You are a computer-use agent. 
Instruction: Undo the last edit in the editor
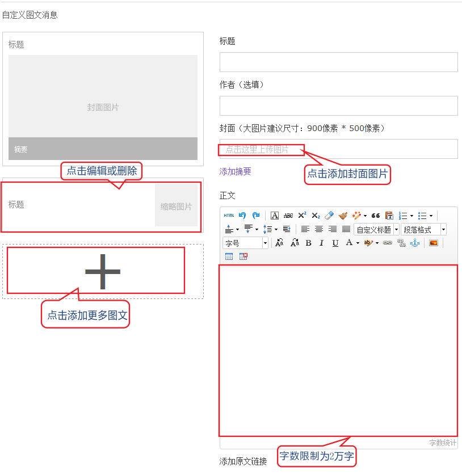242,216
